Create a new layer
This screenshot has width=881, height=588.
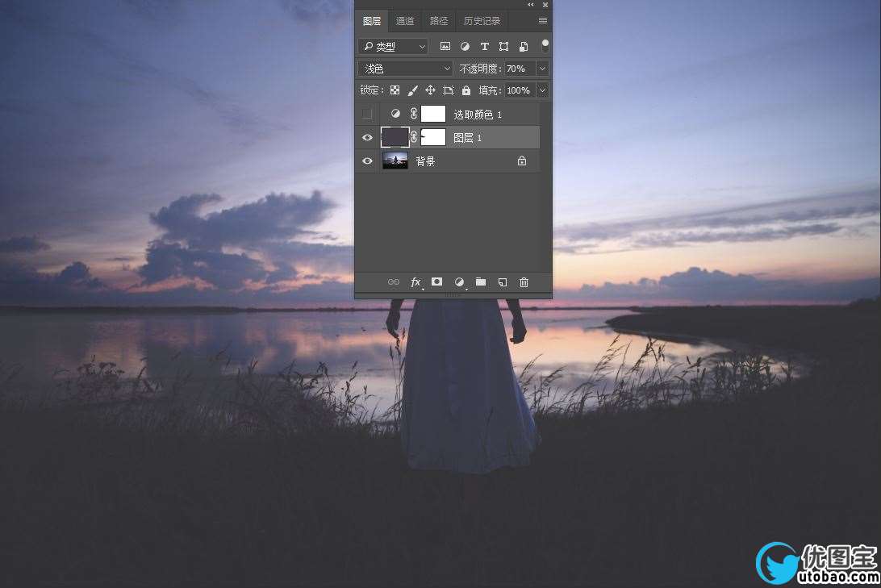tap(503, 282)
